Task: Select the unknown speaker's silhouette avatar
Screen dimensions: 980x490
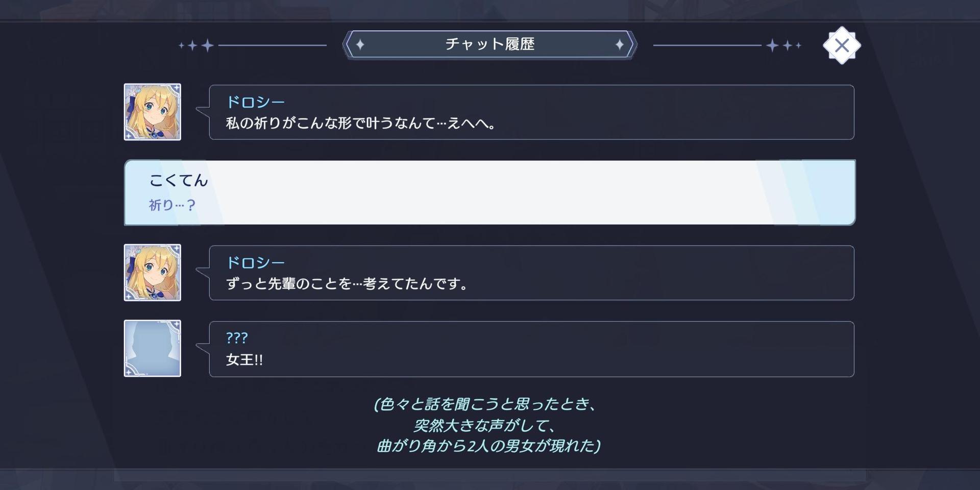Action: pyautogui.click(x=153, y=349)
